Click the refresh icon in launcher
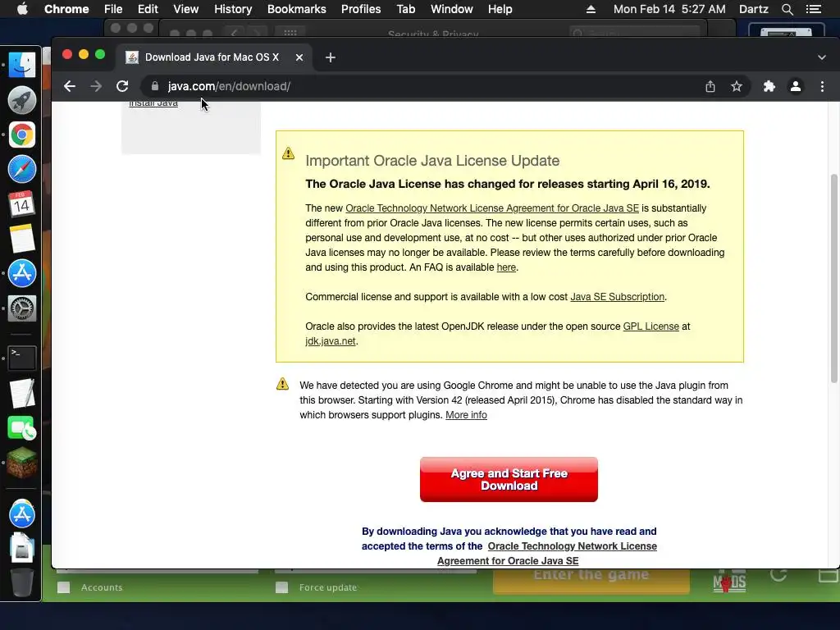This screenshot has width=840, height=630. [778, 575]
